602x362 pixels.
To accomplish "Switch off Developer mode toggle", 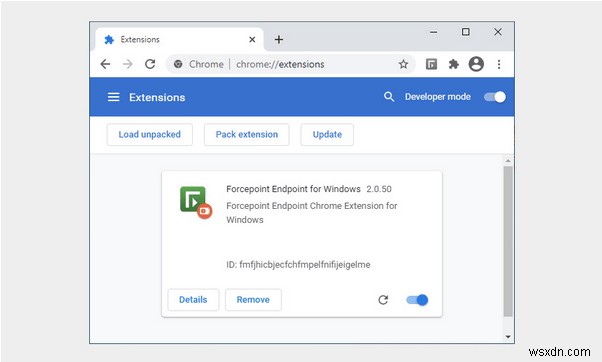I will pyautogui.click(x=494, y=97).
